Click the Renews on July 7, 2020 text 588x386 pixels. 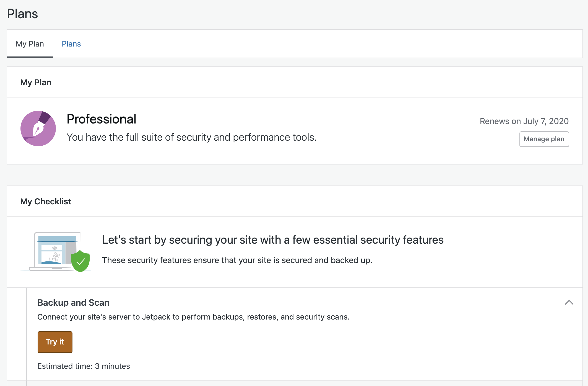pyautogui.click(x=524, y=121)
